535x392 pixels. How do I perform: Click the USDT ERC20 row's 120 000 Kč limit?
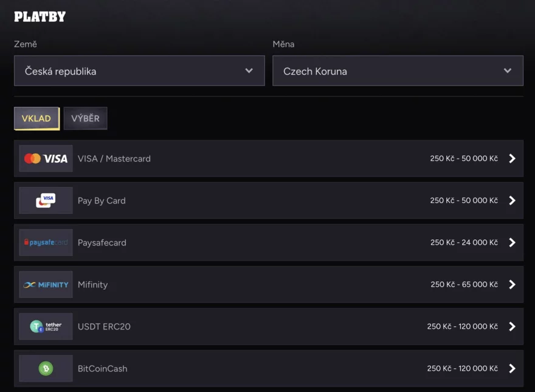click(x=463, y=326)
